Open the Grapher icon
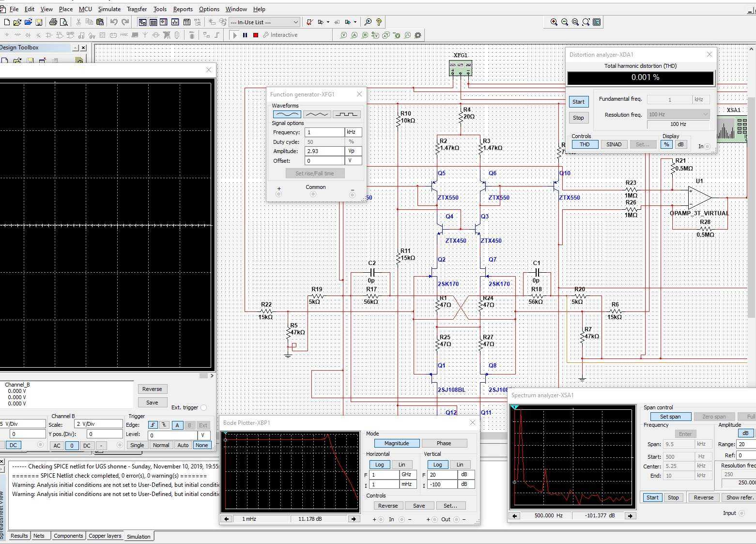Viewport: 756px width, 544px height. [175, 22]
